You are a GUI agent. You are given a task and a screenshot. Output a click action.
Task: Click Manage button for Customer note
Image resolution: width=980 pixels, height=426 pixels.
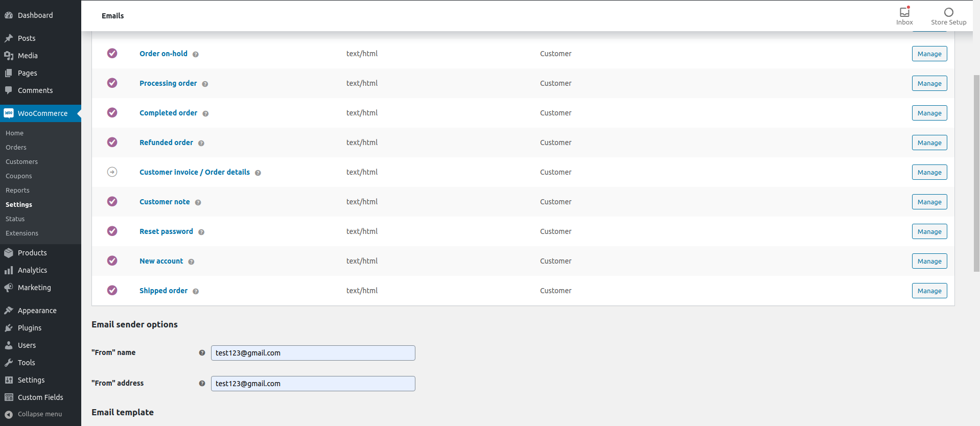[929, 202]
